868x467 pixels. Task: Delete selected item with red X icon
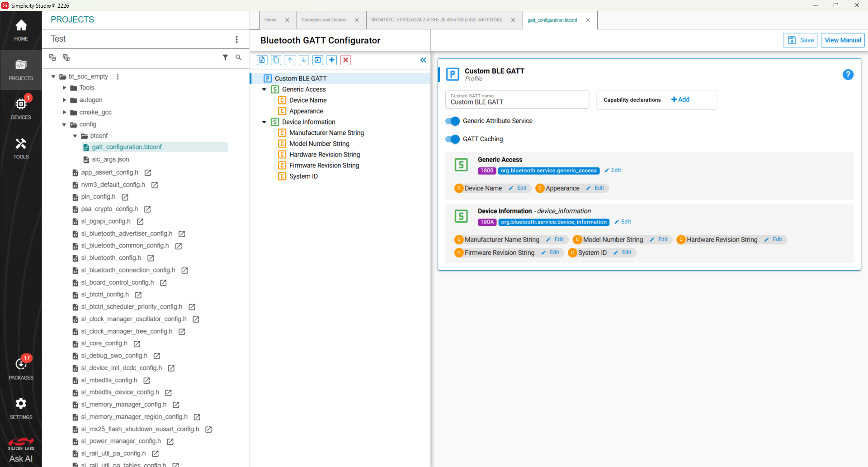[346, 60]
